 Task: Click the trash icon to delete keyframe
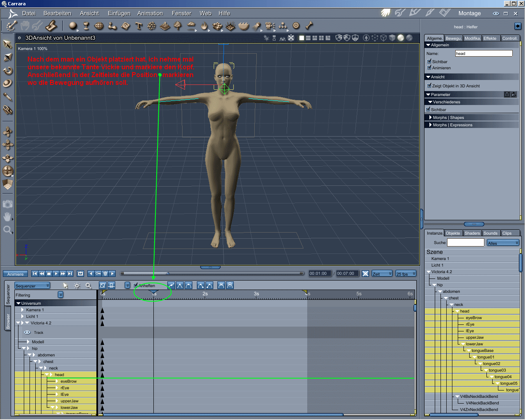point(105,274)
